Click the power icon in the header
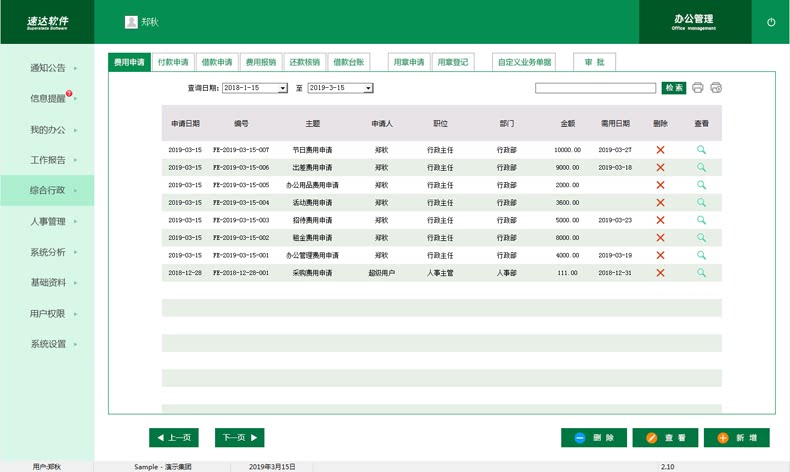The height and width of the screenshot is (472, 790). (x=771, y=22)
